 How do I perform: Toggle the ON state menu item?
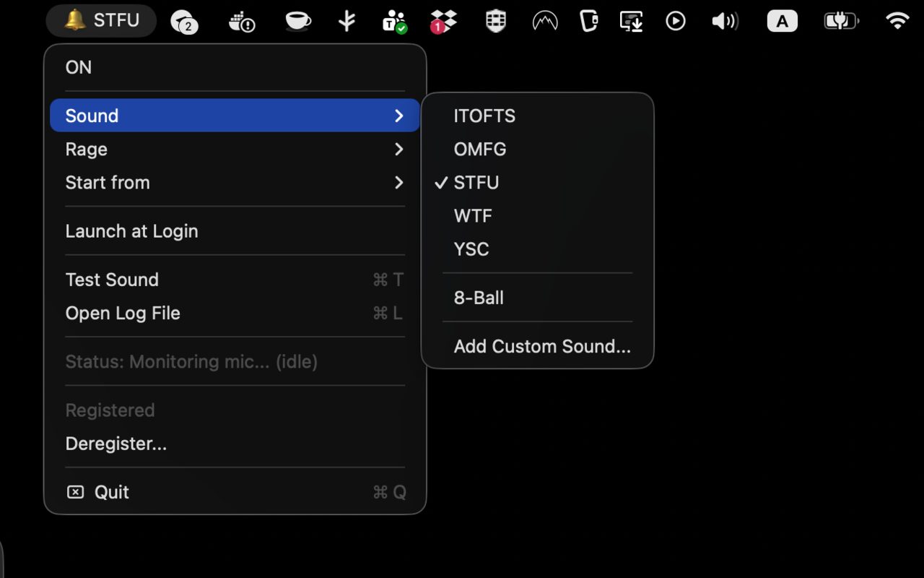(x=79, y=67)
